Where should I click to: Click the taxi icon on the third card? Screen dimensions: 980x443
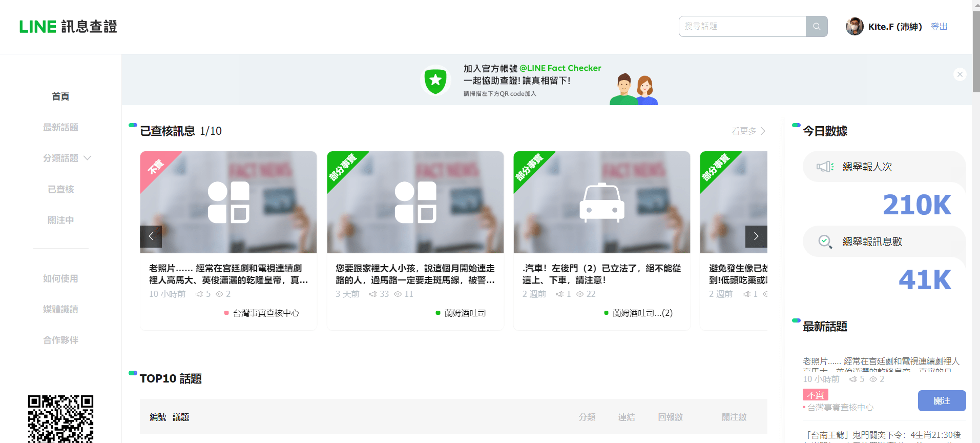(x=601, y=203)
